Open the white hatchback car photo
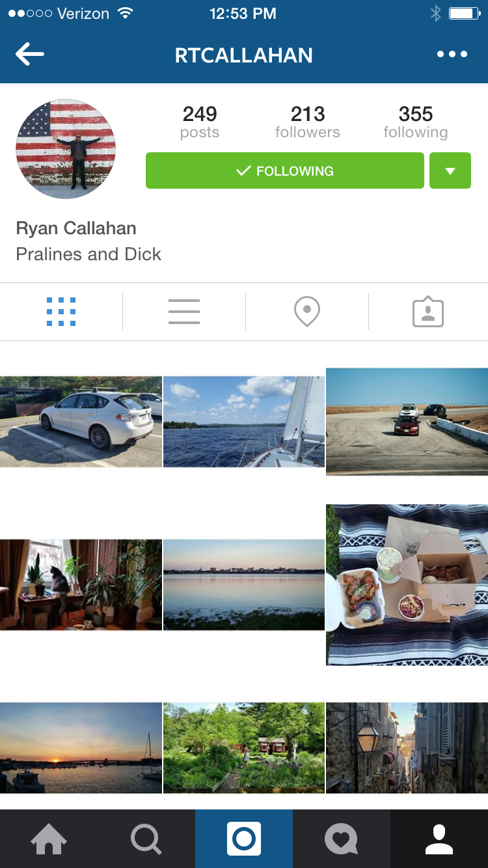The width and height of the screenshot is (488, 868). 81,422
